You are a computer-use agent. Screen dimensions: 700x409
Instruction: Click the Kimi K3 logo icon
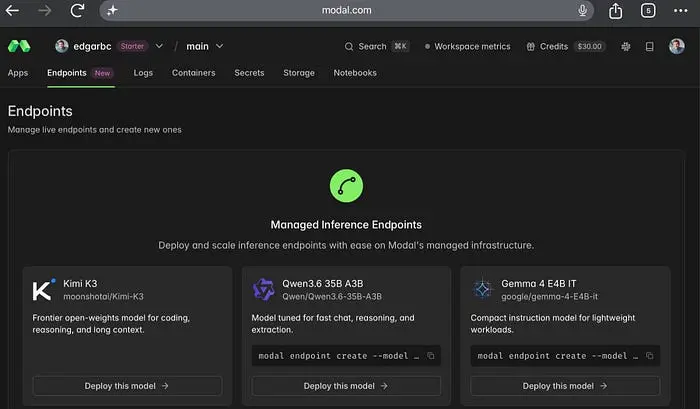(43, 290)
